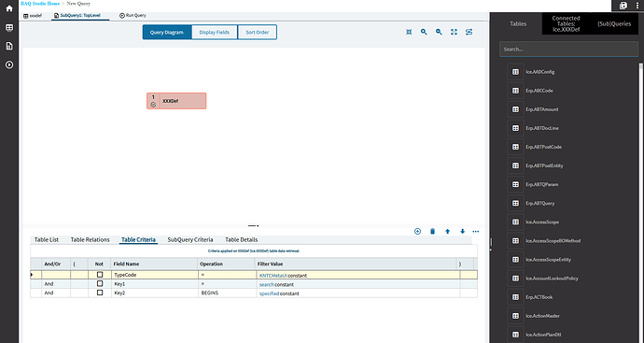Select Connected Tables: Ice.XXXDef tab
This screenshot has width=644, height=343.
[566, 24]
